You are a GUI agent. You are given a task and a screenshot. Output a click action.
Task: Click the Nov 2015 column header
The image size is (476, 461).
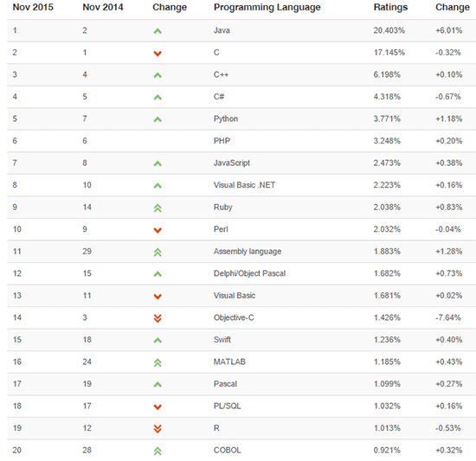(x=33, y=7)
